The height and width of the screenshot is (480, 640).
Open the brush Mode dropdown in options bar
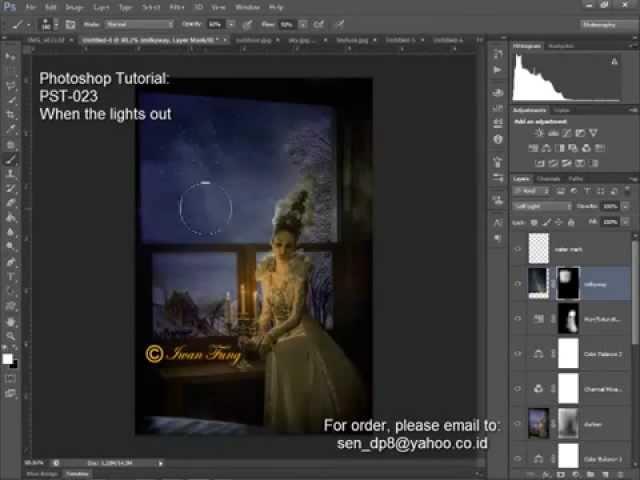(x=139, y=24)
